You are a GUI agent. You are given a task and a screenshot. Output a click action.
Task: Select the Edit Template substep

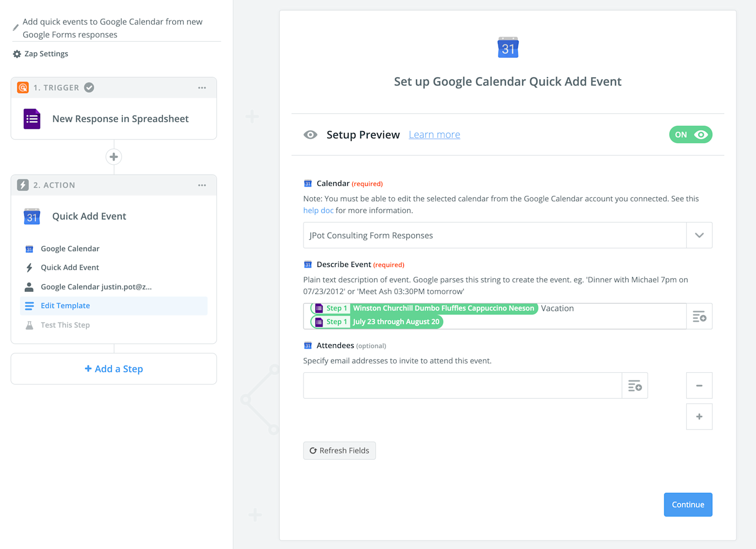tap(114, 306)
